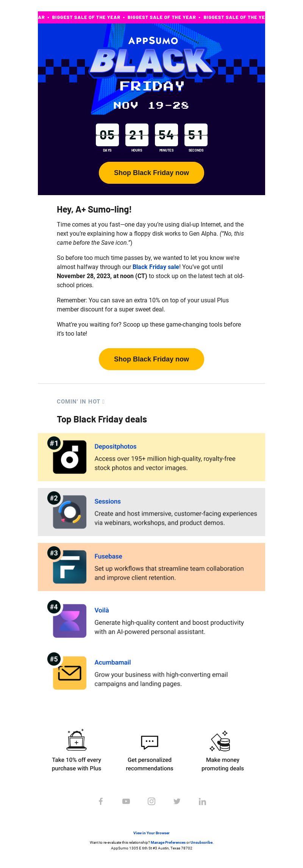The width and height of the screenshot is (303, 868).
Task: Open the LinkedIn social icon
Action: click(202, 801)
